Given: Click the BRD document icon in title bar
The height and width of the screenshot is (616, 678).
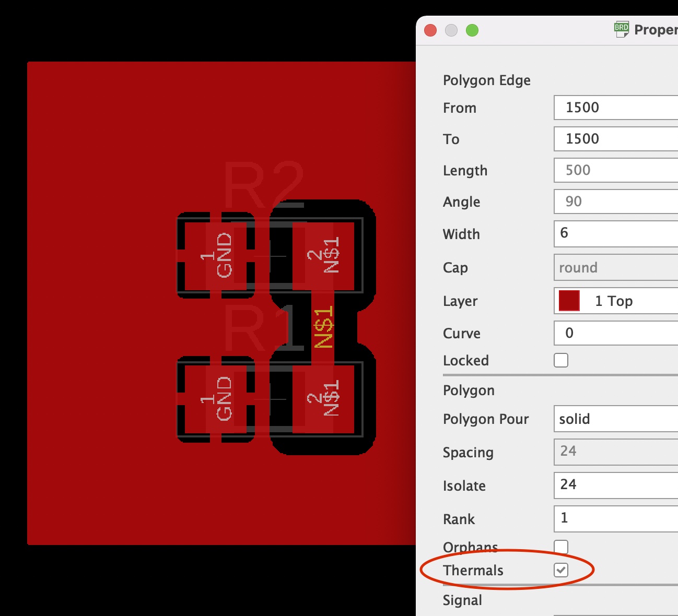Looking at the screenshot, I should click(621, 30).
